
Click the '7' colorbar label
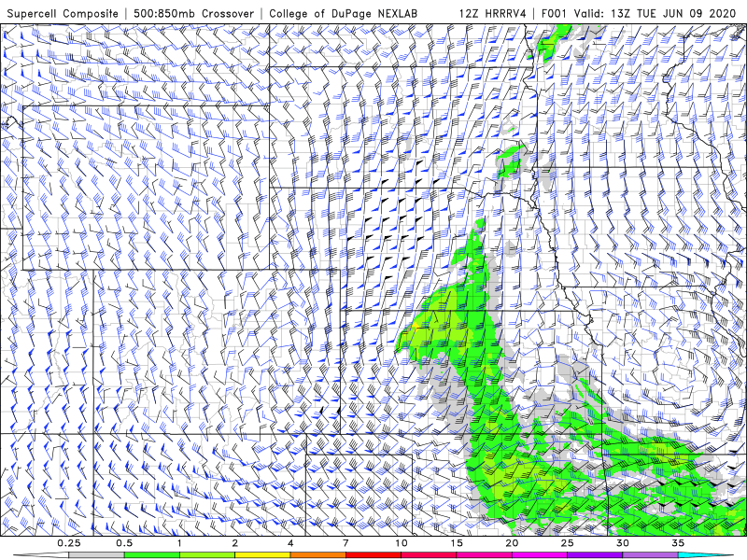click(x=345, y=543)
